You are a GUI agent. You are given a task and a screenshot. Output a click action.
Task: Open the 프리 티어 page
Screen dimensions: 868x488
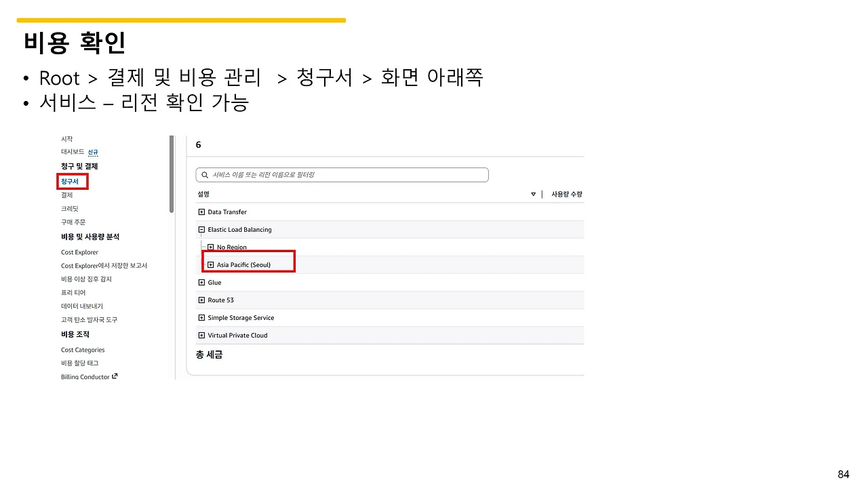(x=73, y=293)
